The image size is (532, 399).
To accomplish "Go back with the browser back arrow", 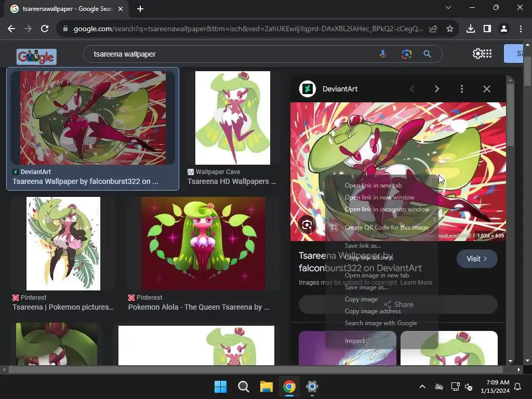I will click(x=11, y=29).
